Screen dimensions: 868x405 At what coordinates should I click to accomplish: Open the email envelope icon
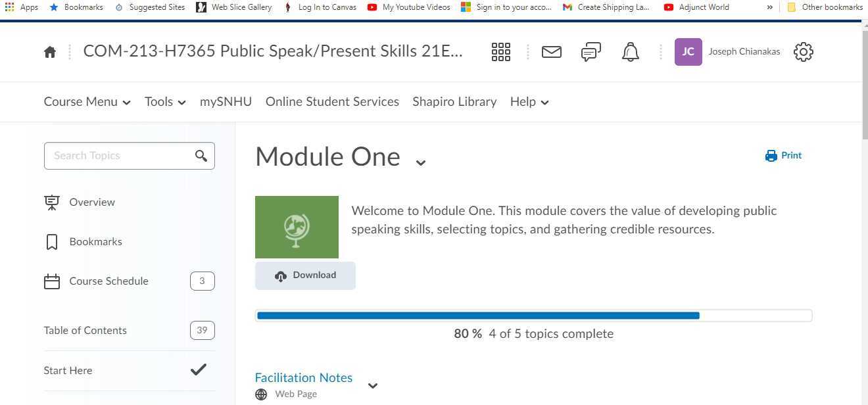point(552,51)
